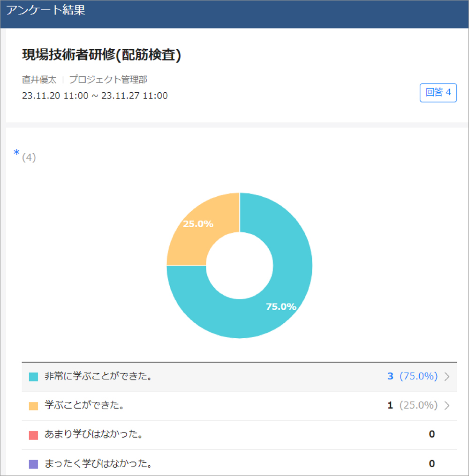Expand the 非常に学ぶことができた row chevron
This screenshot has height=476, width=469.
click(x=447, y=377)
